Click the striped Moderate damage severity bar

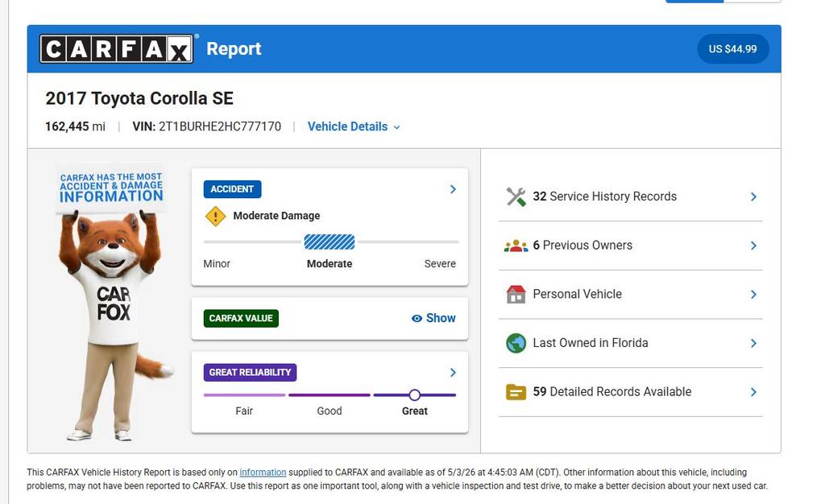330,242
